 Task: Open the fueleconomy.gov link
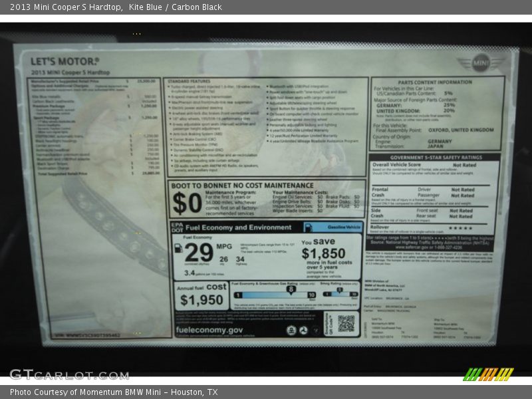pyautogui.click(x=209, y=330)
